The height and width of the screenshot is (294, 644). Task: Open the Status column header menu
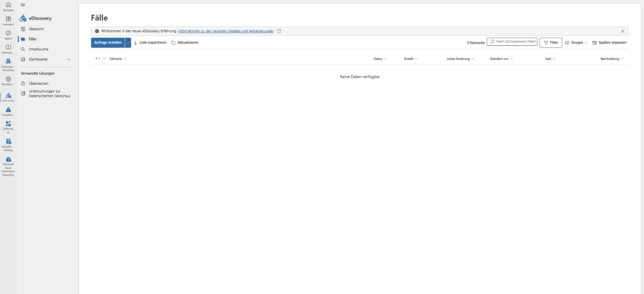click(x=380, y=59)
